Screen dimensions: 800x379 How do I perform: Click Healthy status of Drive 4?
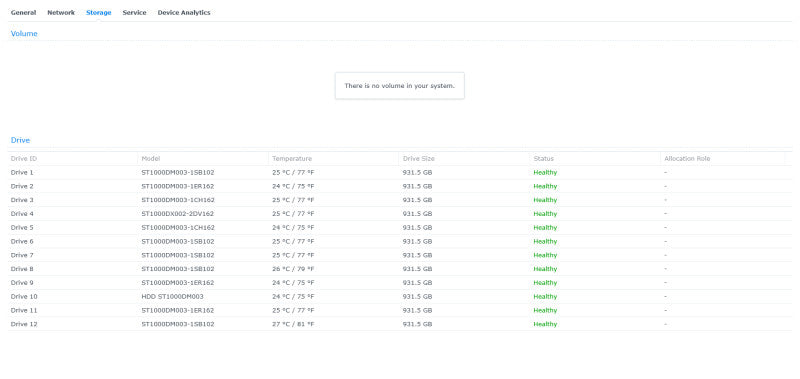tap(545, 214)
